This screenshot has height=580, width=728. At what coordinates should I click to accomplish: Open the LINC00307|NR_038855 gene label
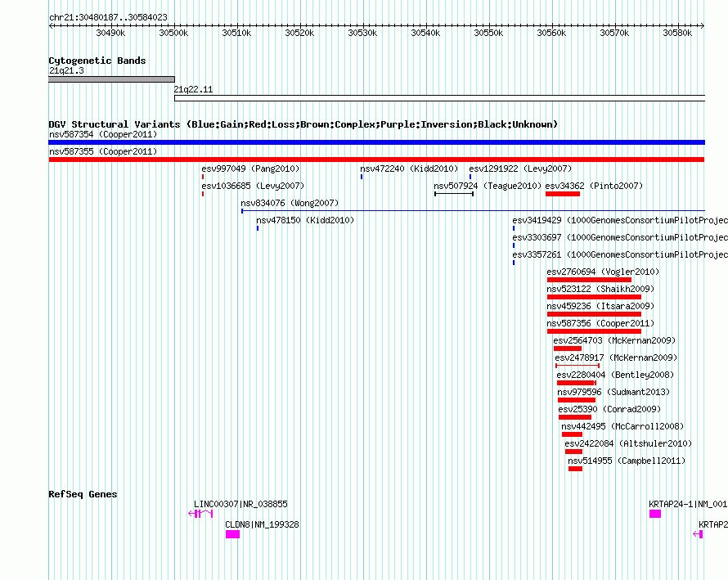click(240, 504)
